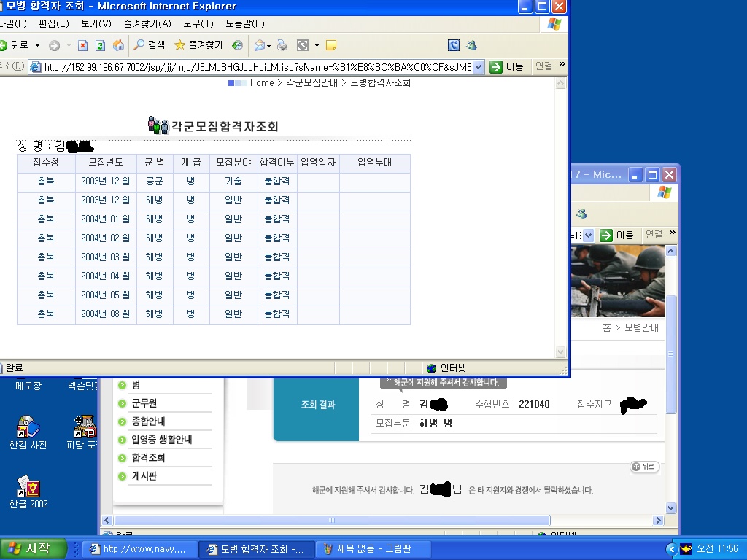This screenshot has width=747, height=560.
Task: Click the 이동 (Go) button
Action: [507, 66]
